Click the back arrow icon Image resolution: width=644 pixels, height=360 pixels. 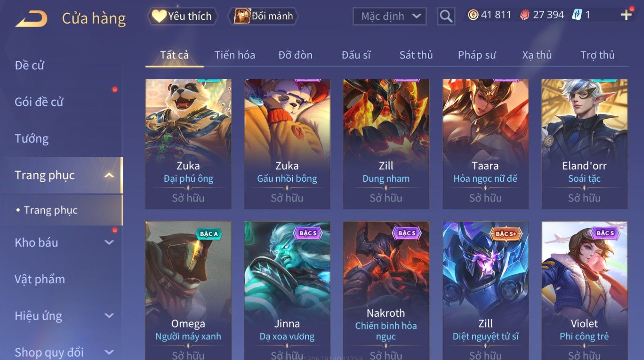tap(31, 18)
